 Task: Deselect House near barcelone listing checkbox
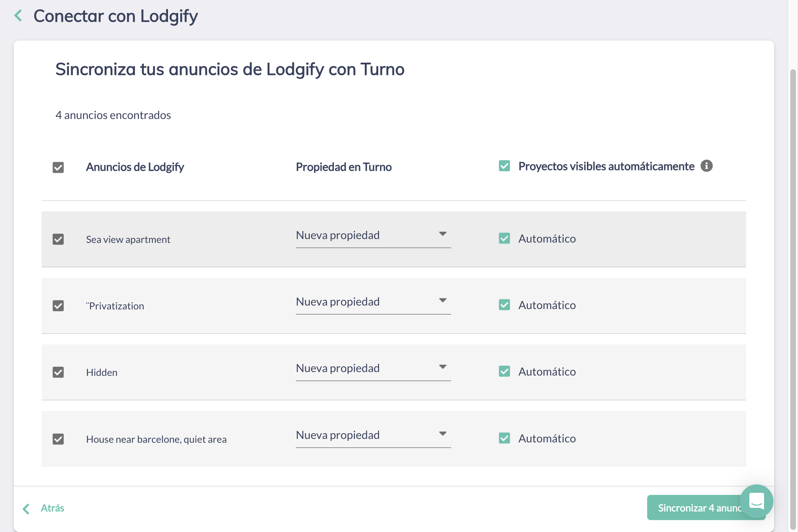coord(58,439)
